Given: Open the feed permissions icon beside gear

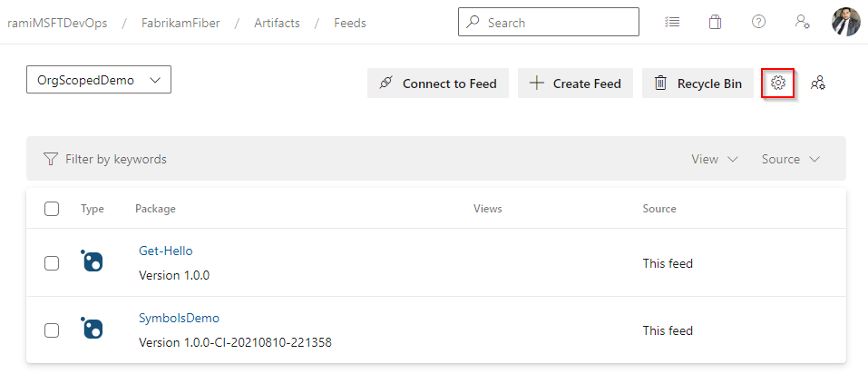Looking at the screenshot, I should tap(818, 83).
